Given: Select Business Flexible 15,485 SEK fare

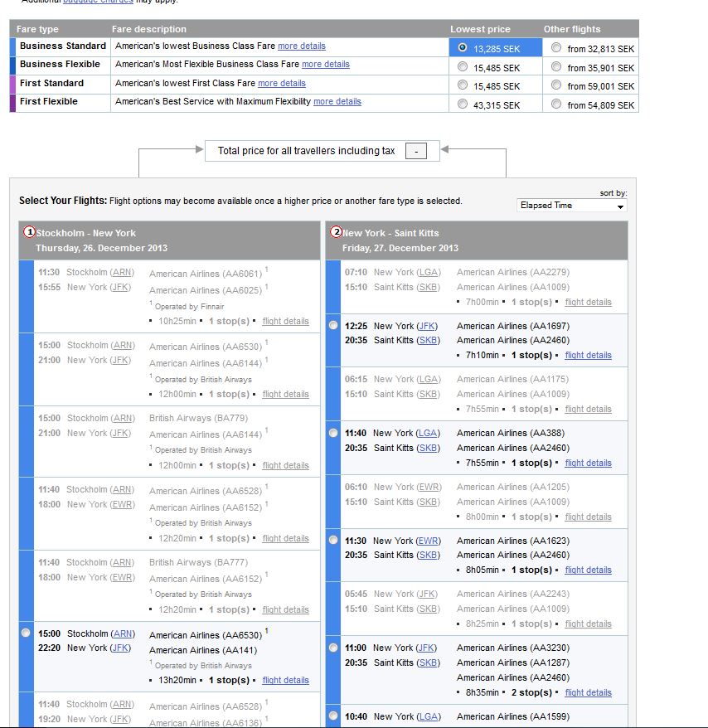Looking at the screenshot, I should tap(462, 67).
